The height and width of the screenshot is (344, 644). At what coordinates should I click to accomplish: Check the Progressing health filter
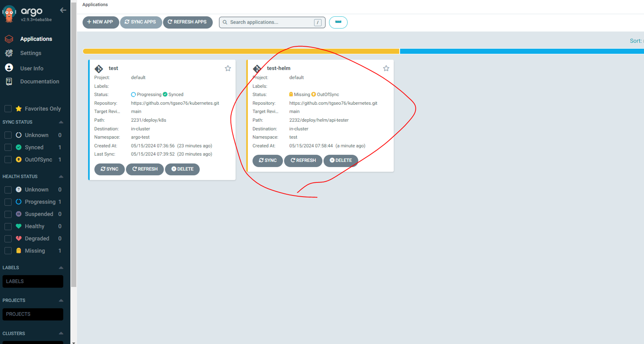(x=8, y=202)
